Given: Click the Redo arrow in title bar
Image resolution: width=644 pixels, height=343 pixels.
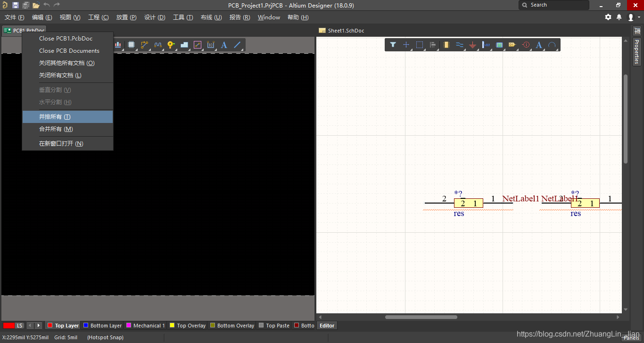Looking at the screenshot, I should point(57,5).
